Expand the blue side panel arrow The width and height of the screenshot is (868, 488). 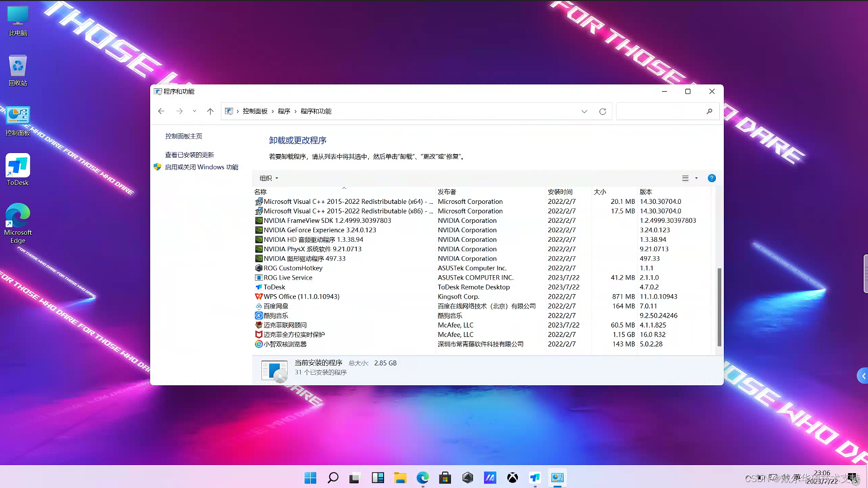(863, 376)
